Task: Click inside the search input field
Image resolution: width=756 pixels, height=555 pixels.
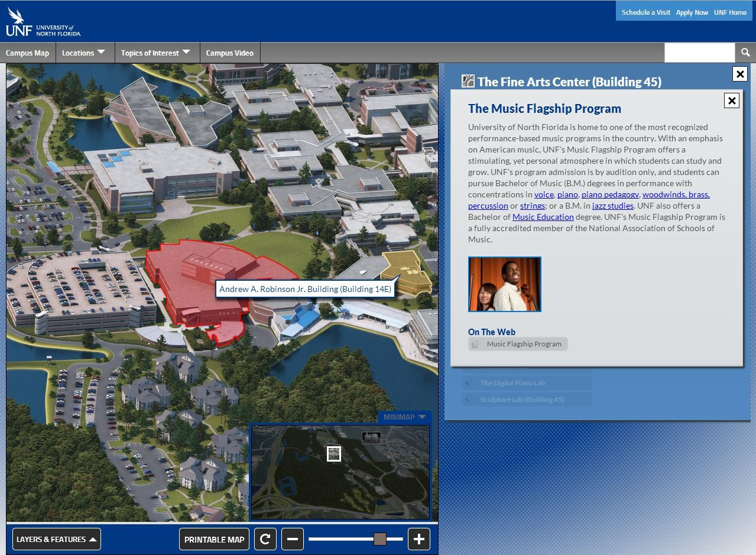Action: pyautogui.click(x=700, y=53)
